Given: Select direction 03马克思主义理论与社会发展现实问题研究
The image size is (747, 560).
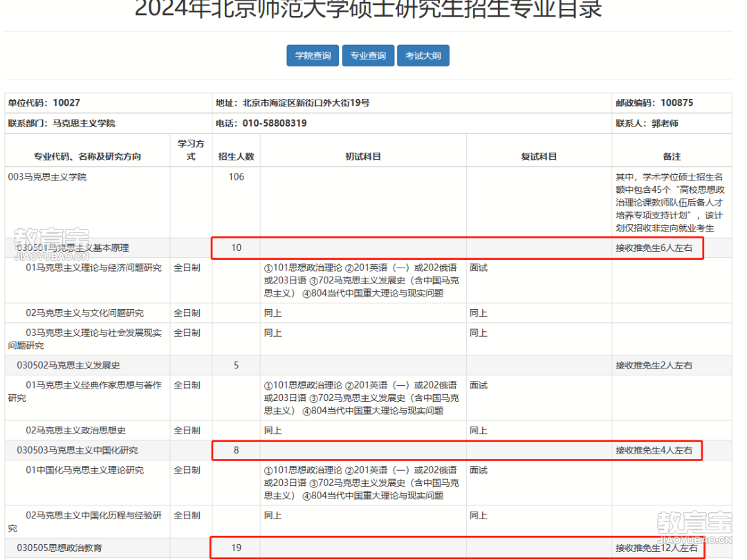Looking at the screenshot, I should [85, 339].
